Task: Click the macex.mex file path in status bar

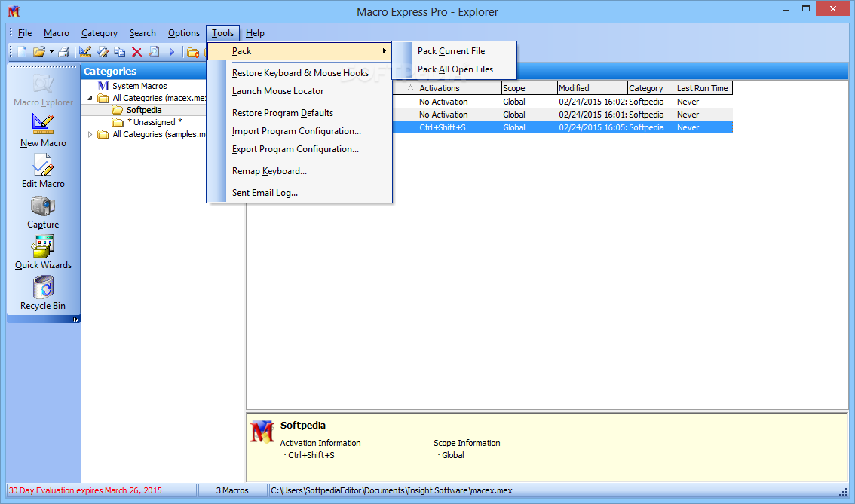Action: pyautogui.click(x=391, y=490)
